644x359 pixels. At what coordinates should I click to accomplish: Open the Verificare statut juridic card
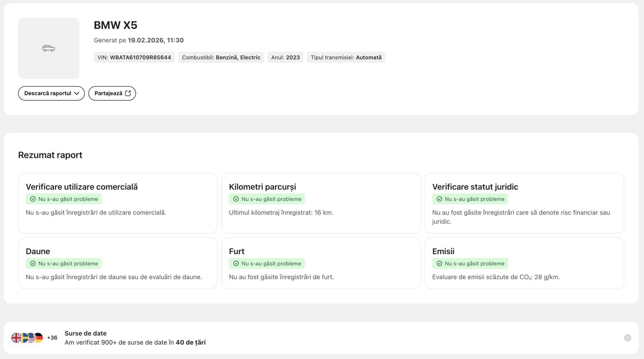pos(524,203)
